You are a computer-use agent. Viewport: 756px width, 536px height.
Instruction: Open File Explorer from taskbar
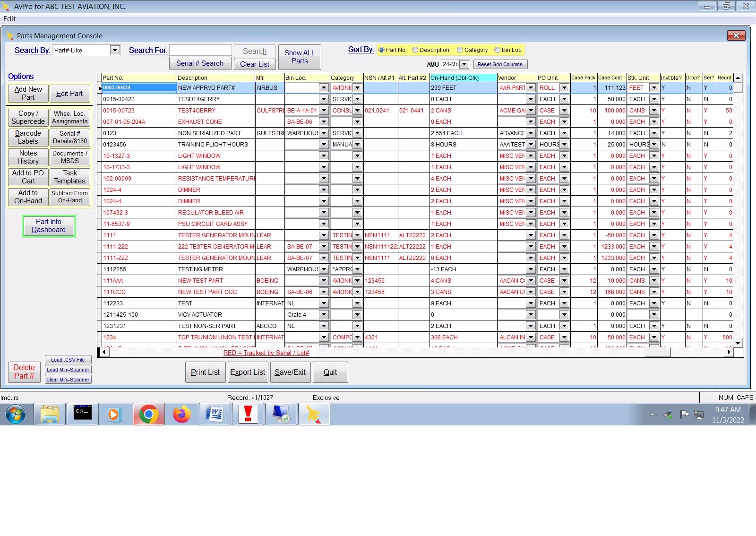click(x=50, y=415)
